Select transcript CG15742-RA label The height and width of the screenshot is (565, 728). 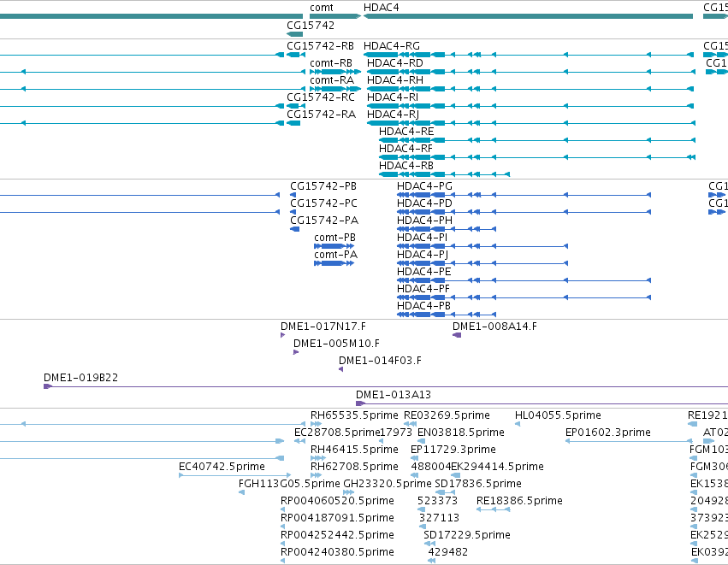point(321,115)
